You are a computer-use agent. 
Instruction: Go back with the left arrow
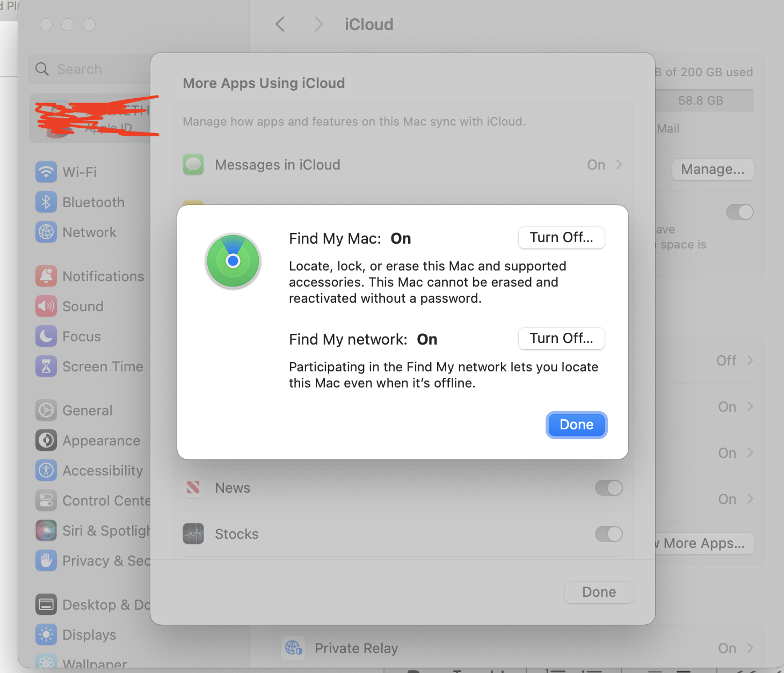(x=280, y=24)
